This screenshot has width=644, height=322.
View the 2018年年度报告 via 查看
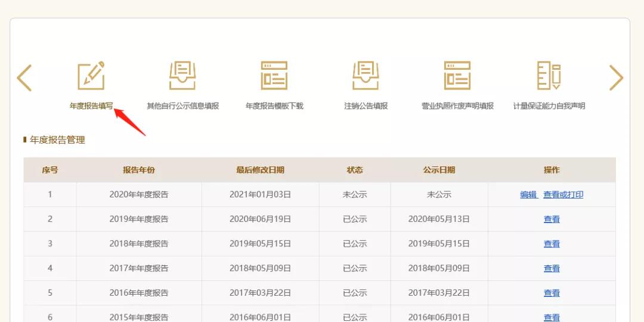point(552,244)
